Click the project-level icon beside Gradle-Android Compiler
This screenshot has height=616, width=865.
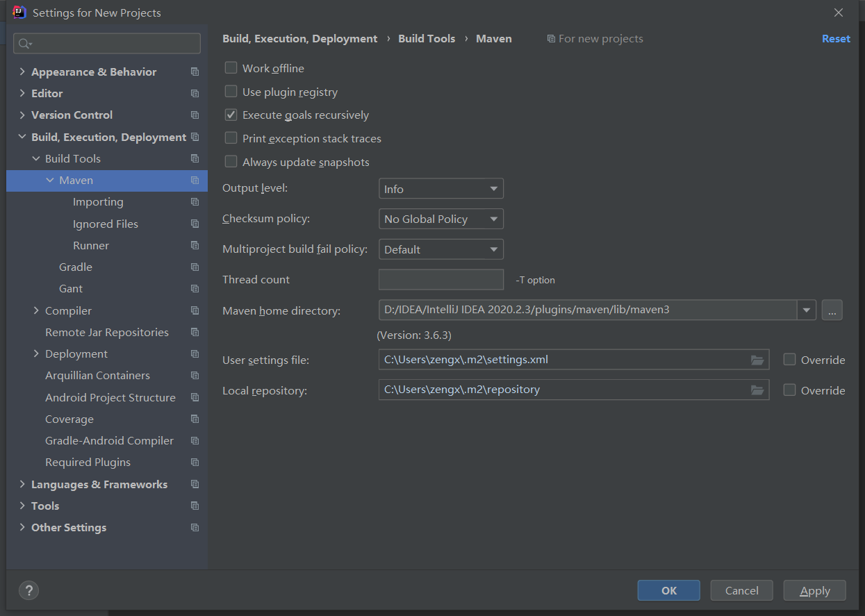point(195,441)
